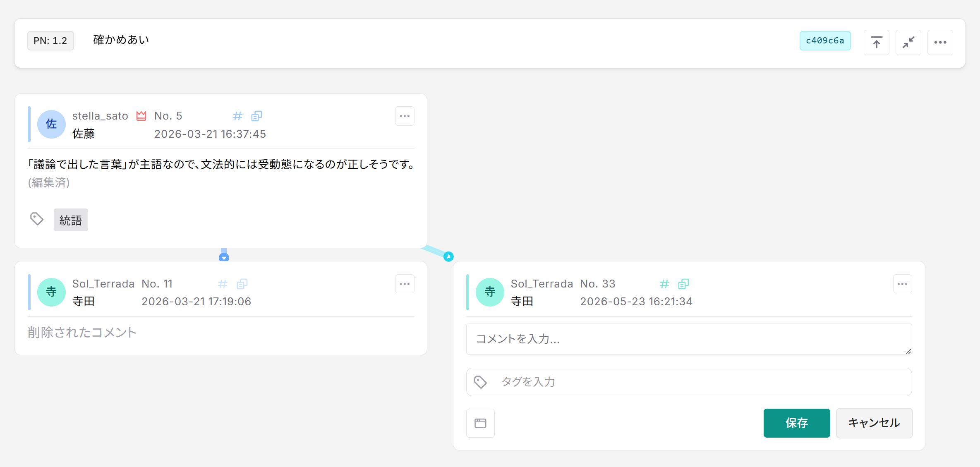Click the 佐 avatar of stella_sato

51,124
